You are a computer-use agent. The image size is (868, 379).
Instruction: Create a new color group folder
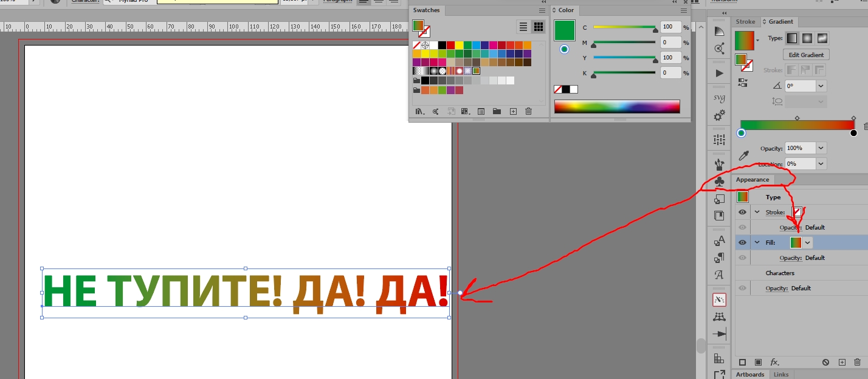[497, 111]
